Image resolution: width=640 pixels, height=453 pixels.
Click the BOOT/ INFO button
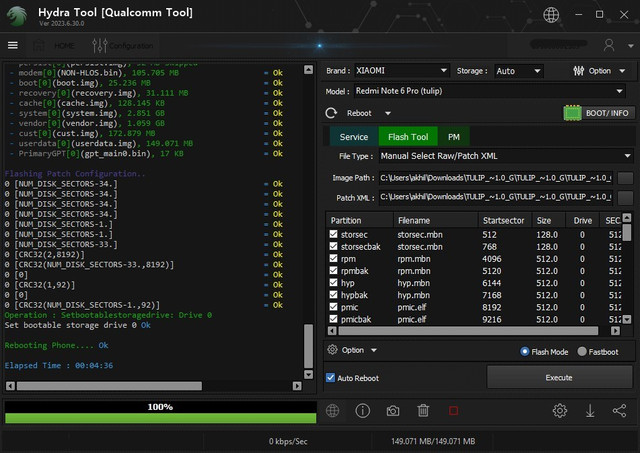click(x=595, y=113)
